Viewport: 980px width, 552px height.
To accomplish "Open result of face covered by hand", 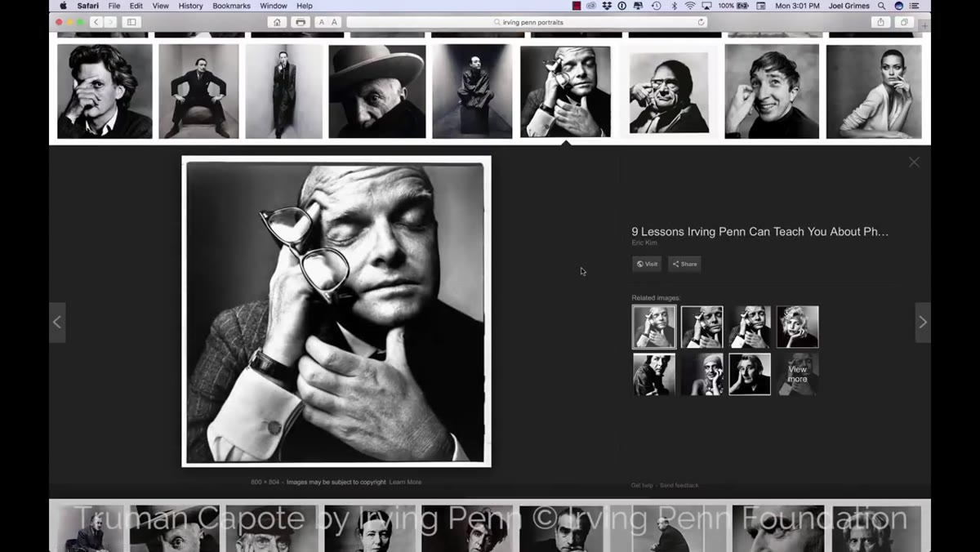I will coord(105,91).
